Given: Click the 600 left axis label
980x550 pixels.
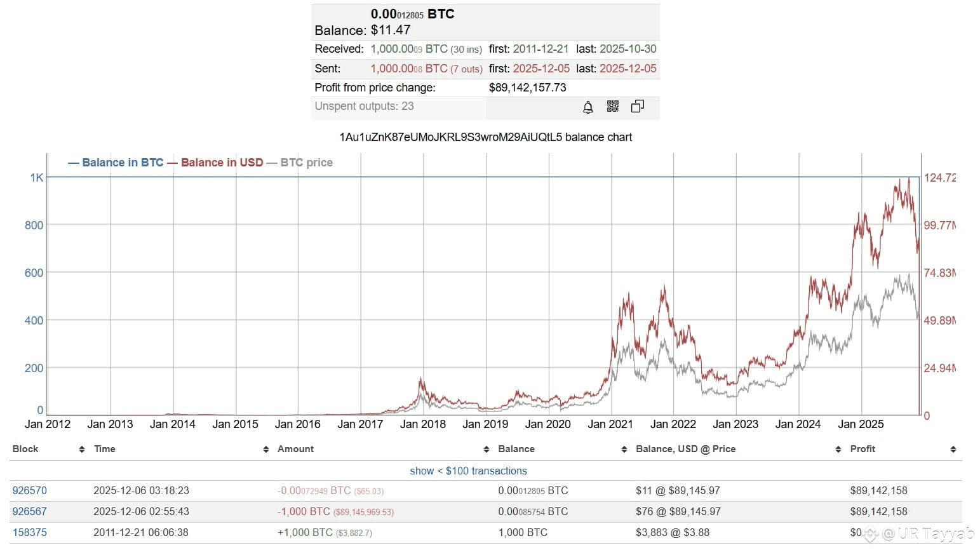Looking at the screenshot, I should pyautogui.click(x=34, y=273).
